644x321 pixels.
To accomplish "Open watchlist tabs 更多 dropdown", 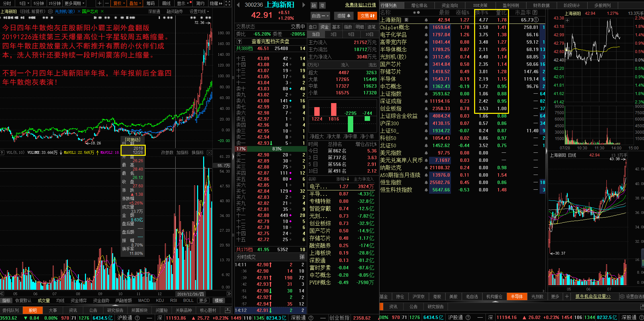I will [555, 296].
